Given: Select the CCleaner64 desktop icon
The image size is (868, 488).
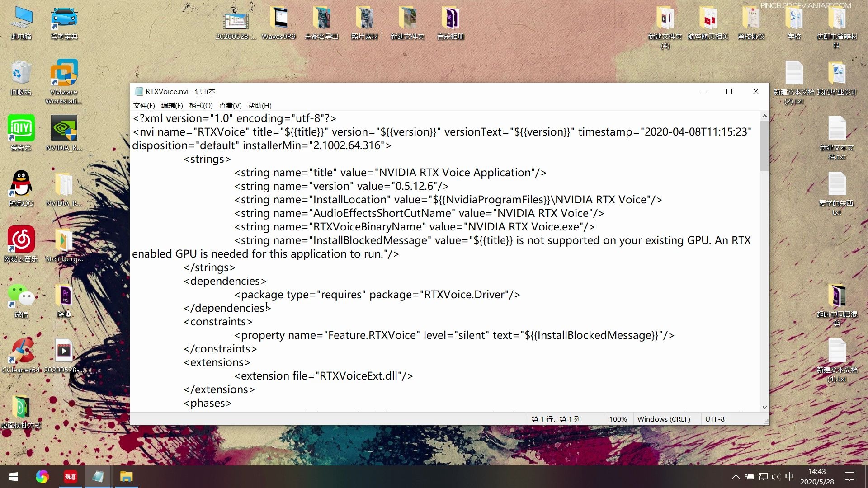Looking at the screenshot, I should [21, 351].
